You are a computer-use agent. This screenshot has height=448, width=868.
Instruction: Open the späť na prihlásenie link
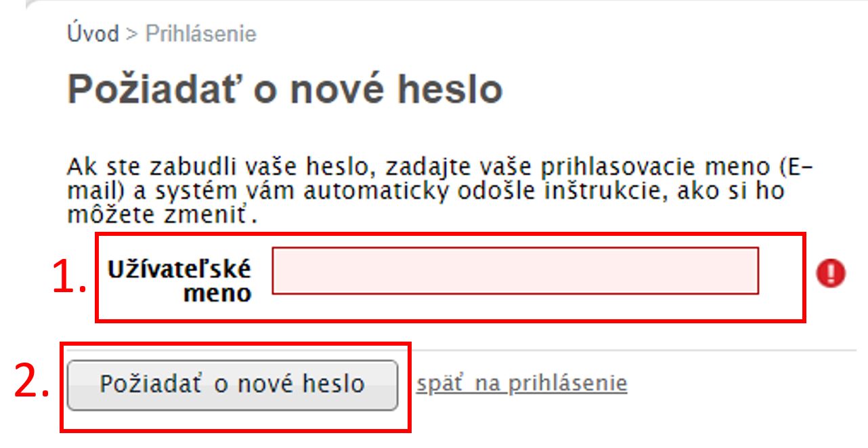(x=521, y=384)
